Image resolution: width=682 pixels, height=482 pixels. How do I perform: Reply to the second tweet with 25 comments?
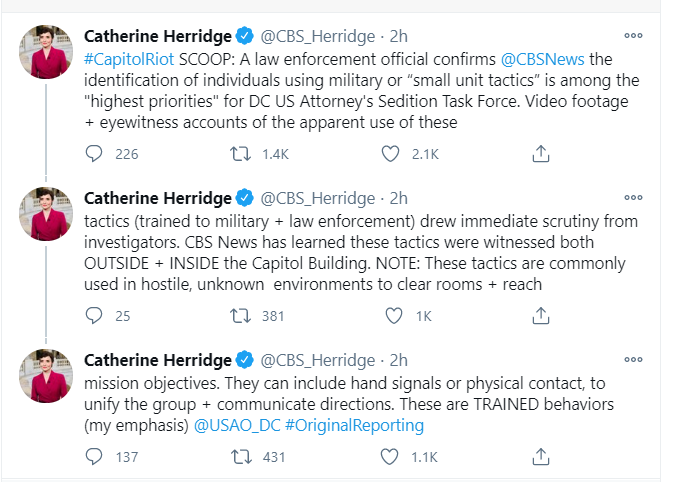click(x=94, y=315)
